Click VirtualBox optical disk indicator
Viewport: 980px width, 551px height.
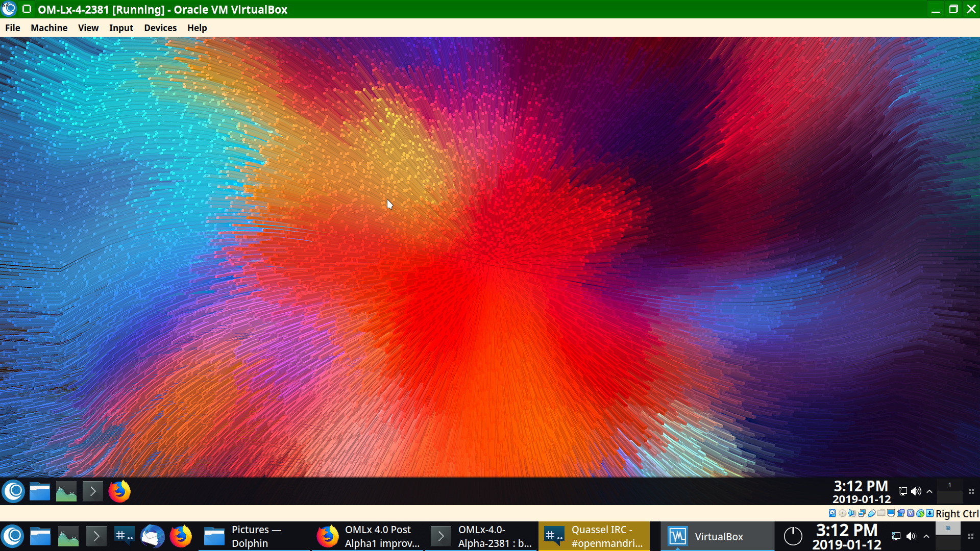[x=842, y=513]
